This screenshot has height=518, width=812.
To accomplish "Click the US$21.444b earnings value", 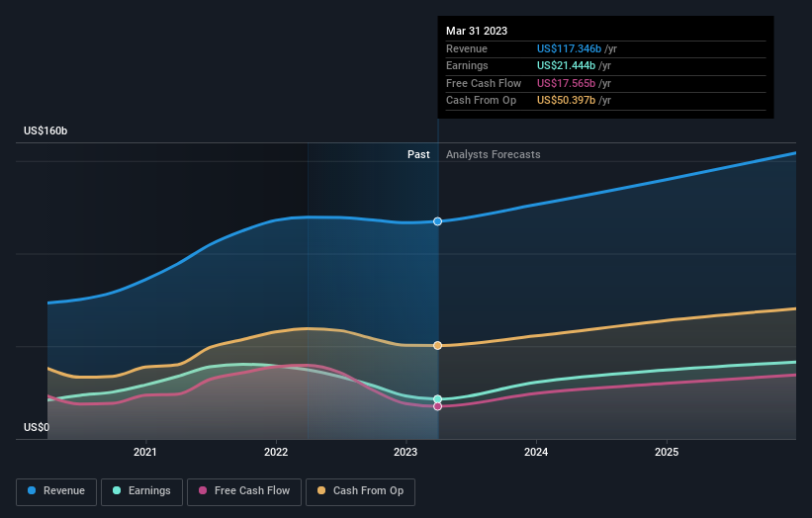I will pyautogui.click(x=566, y=65).
